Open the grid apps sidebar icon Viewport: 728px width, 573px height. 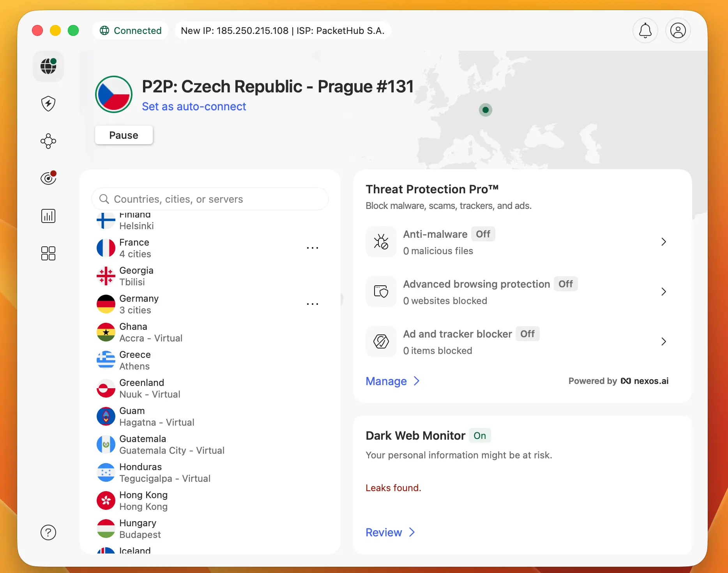[48, 253]
